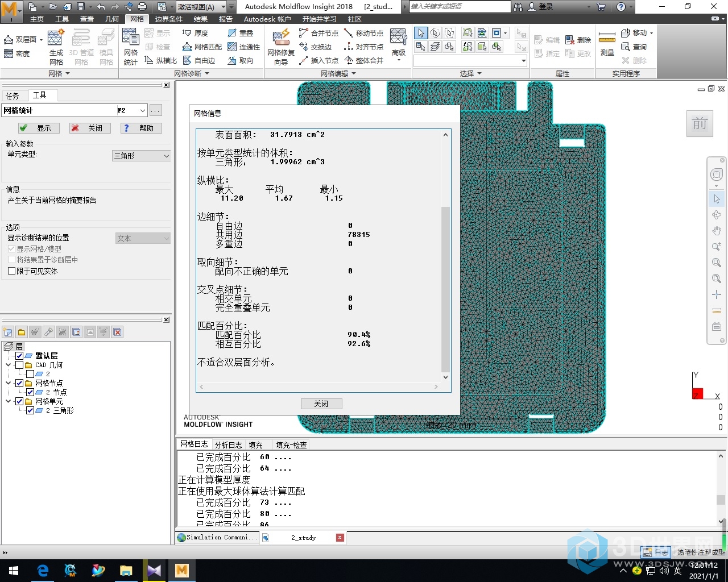Image resolution: width=728 pixels, height=582 pixels.
Task: Toggle the 网格节点 layer group checkbox
Action: tap(20, 383)
